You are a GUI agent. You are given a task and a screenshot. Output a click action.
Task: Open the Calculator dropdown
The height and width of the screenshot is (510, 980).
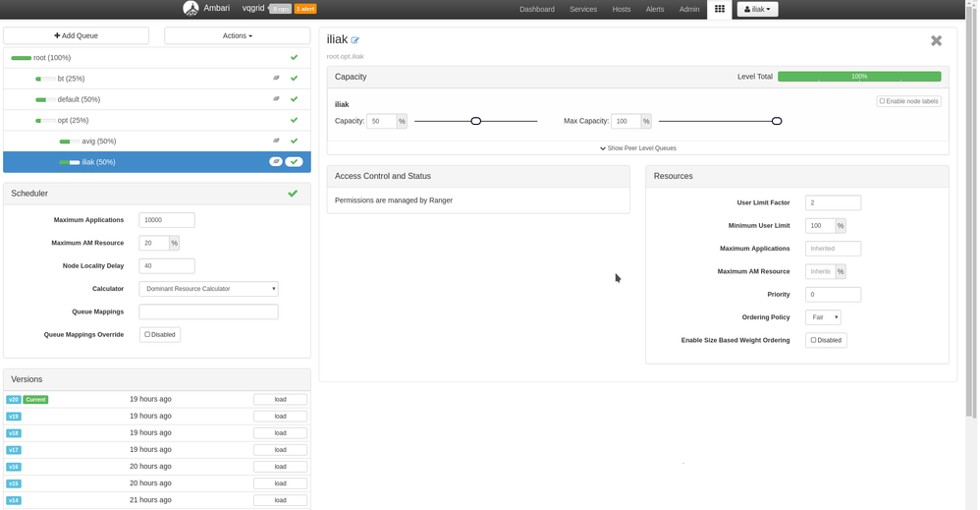click(208, 289)
